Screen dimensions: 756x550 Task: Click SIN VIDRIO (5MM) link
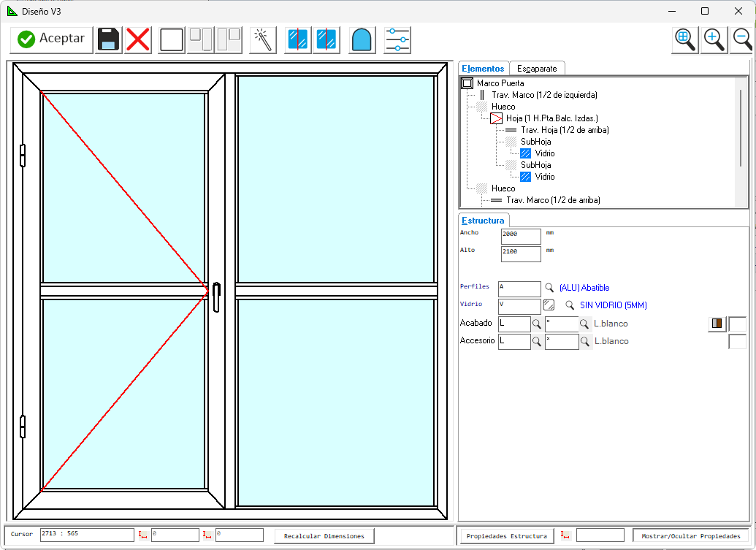614,305
